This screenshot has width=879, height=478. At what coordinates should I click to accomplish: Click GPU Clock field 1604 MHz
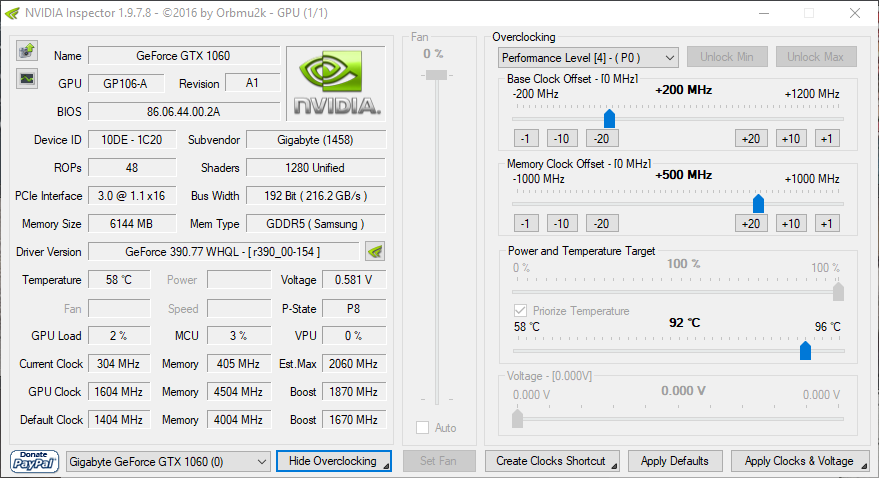(119, 392)
